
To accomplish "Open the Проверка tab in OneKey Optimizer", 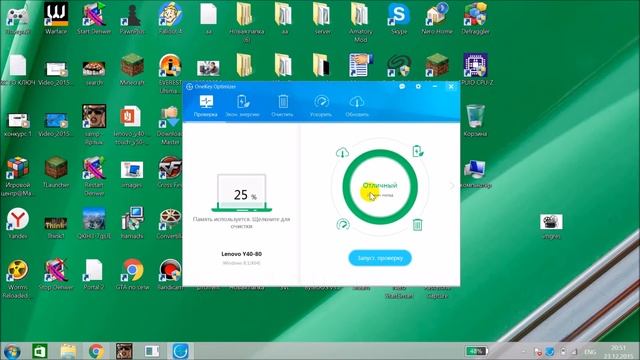I will (206, 106).
